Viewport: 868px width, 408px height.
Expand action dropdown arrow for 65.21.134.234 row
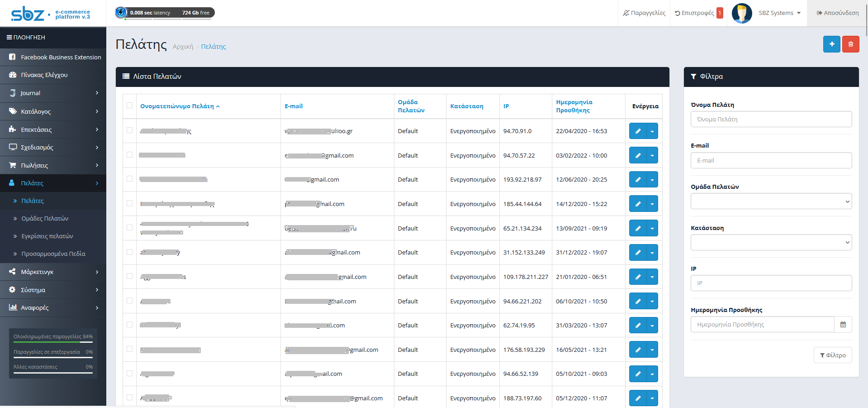(652, 229)
